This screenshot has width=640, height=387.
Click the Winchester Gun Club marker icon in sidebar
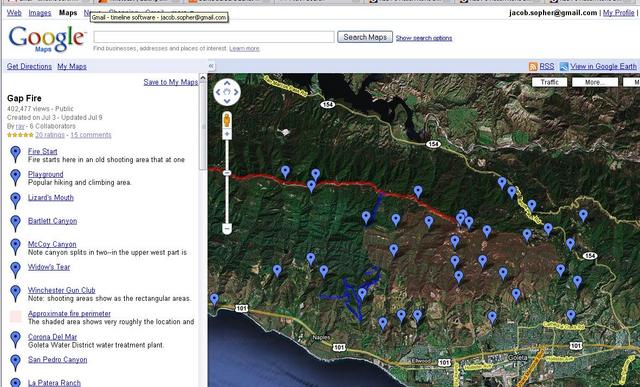tap(15, 293)
